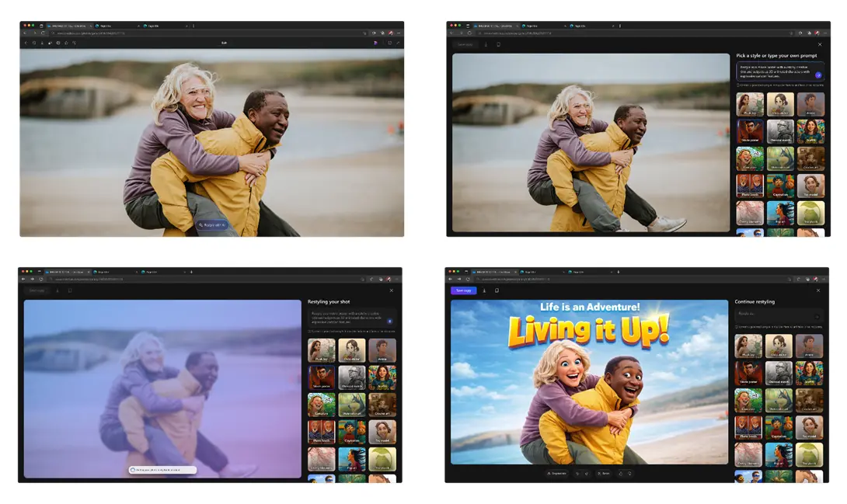Close the Continue restyling editor panel

(x=818, y=290)
